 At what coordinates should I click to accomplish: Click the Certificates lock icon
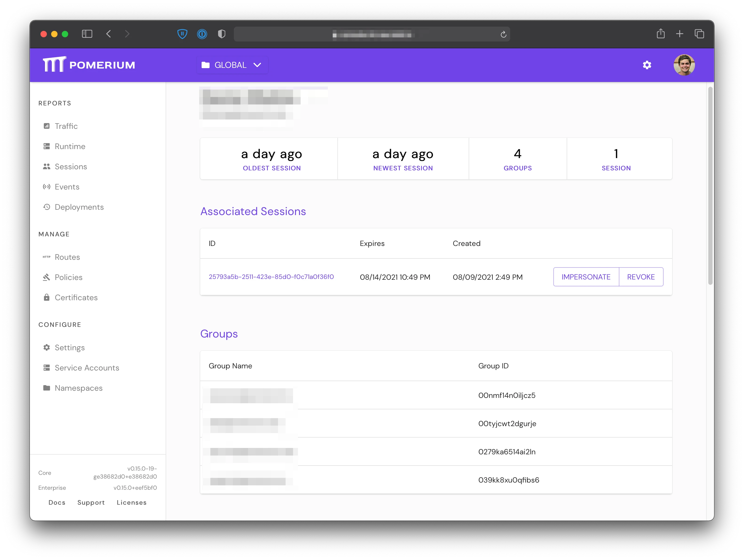coord(46,298)
